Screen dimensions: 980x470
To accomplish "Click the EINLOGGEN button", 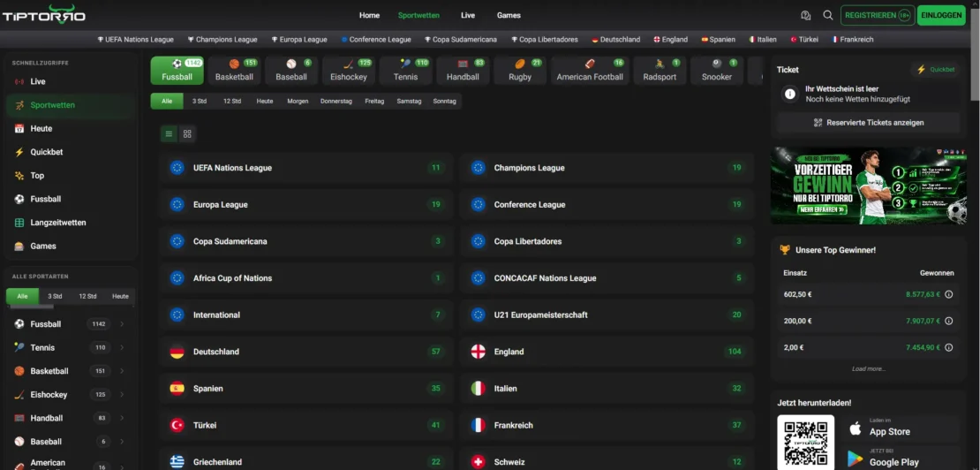I will pyautogui.click(x=941, y=15).
